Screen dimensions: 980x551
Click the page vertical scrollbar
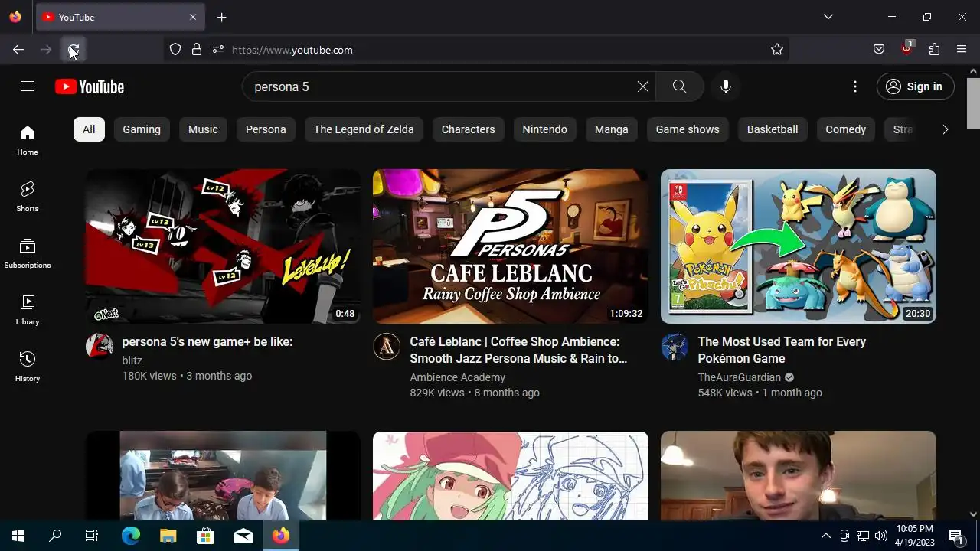[x=973, y=103]
